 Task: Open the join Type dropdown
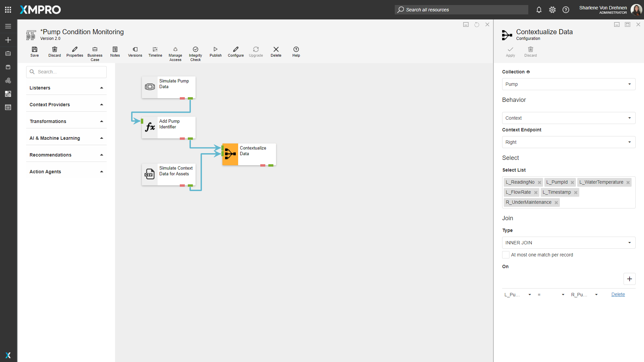569,243
